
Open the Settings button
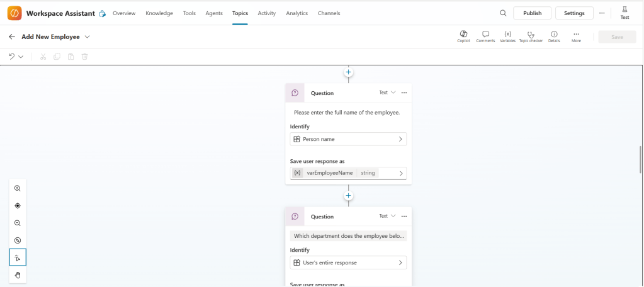pyautogui.click(x=573, y=13)
